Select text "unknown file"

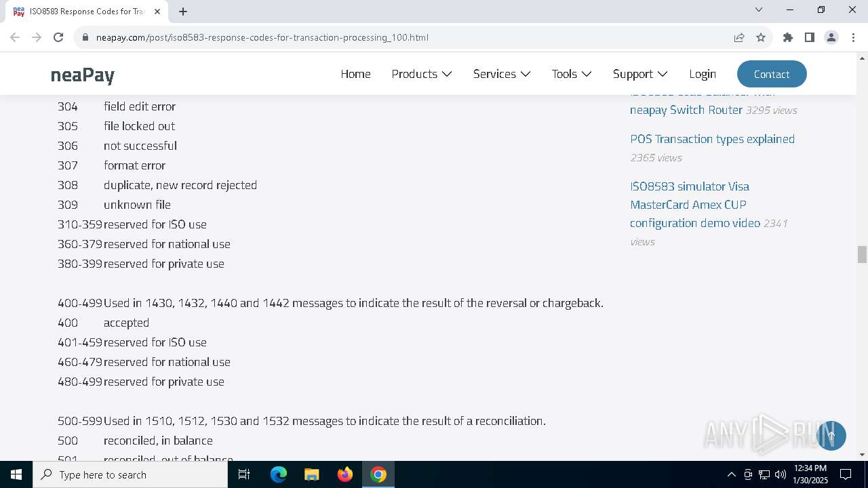click(x=137, y=205)
